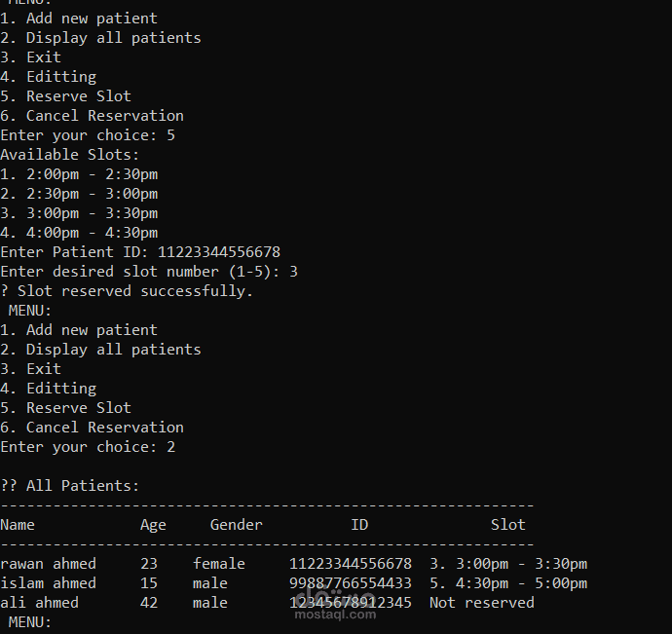The width and height of the screenshot is (672, 634).
Task: Click the '?? All Patients:' heading
Action: 70,486
